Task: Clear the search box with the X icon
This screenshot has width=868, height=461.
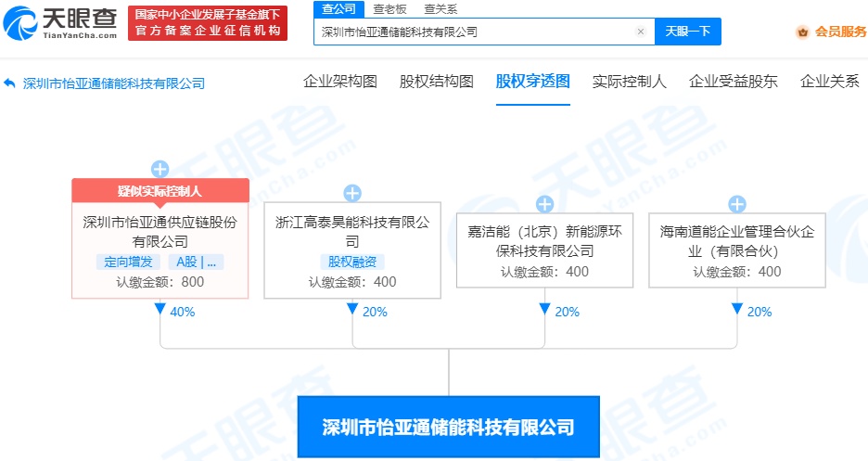Action: pos(641,32)
